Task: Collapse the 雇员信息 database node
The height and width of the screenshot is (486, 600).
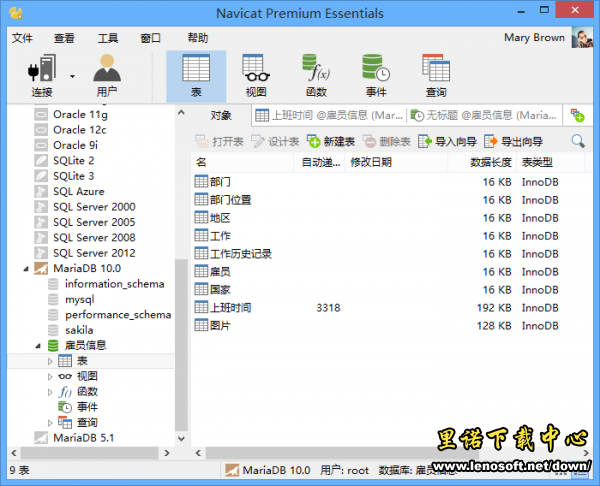Action: [38, 346]
